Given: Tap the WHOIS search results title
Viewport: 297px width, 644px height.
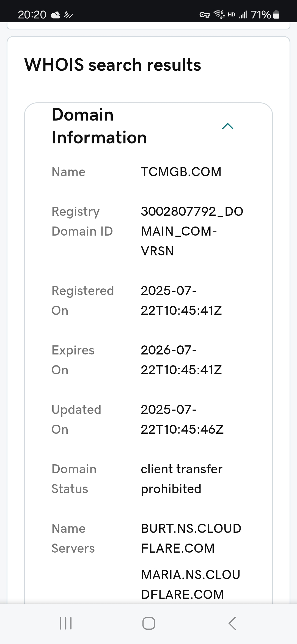Looking at the screenshot, I should [x=113, y=65].
